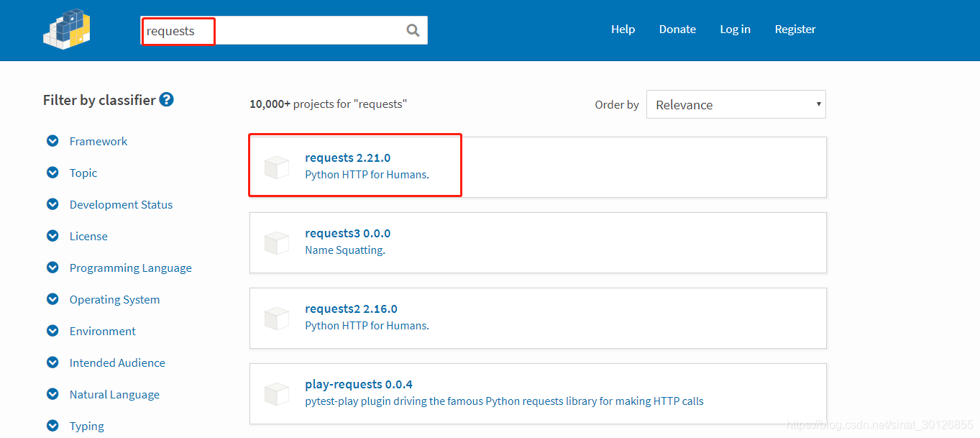This screenshot has width=980, height=438.
Task: Expand the License classifier filter
Action: pos(52,237)
